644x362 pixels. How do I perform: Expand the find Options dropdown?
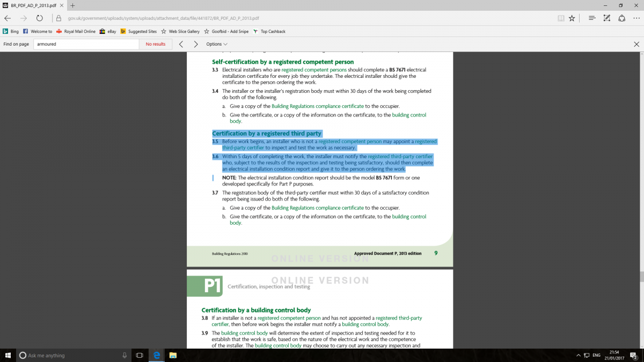click(x=217, y=44)
